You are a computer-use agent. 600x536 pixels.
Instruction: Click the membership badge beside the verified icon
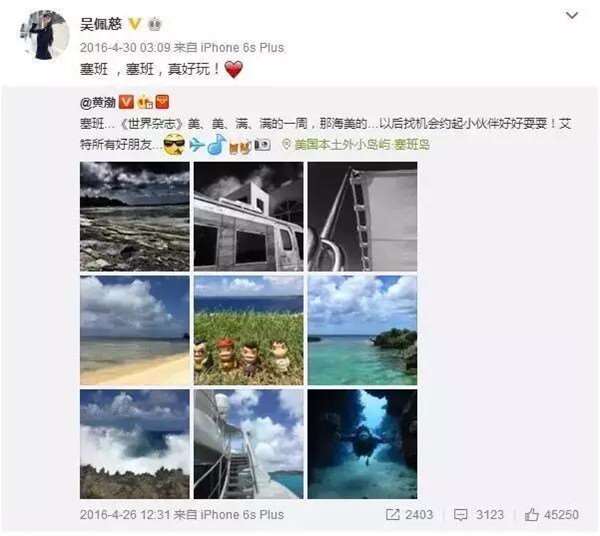tap(155, 24)
